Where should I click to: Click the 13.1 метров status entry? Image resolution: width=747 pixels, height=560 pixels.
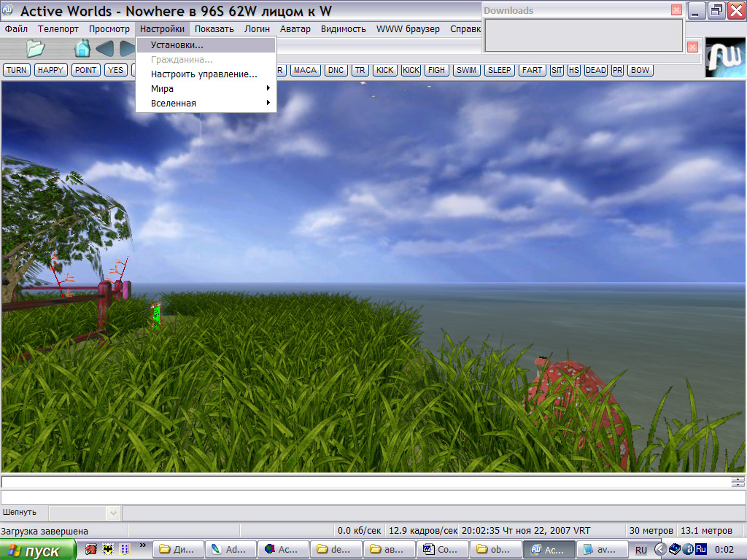click(706, 531)
